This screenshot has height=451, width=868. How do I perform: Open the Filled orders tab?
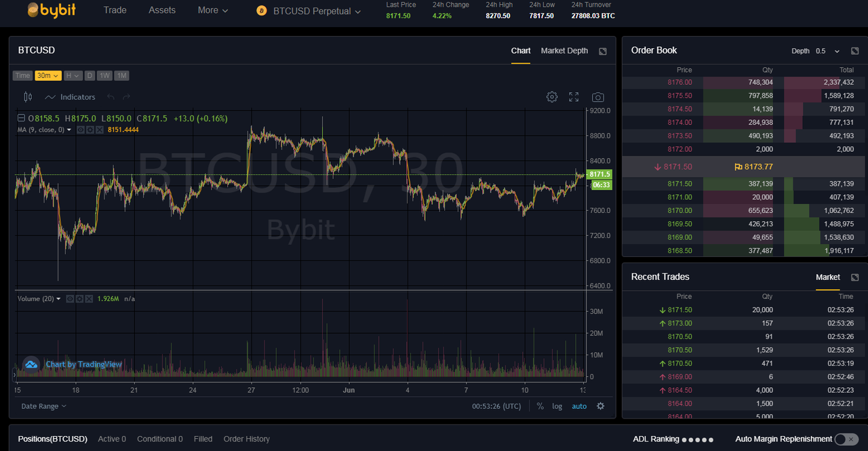pos(203,439)
